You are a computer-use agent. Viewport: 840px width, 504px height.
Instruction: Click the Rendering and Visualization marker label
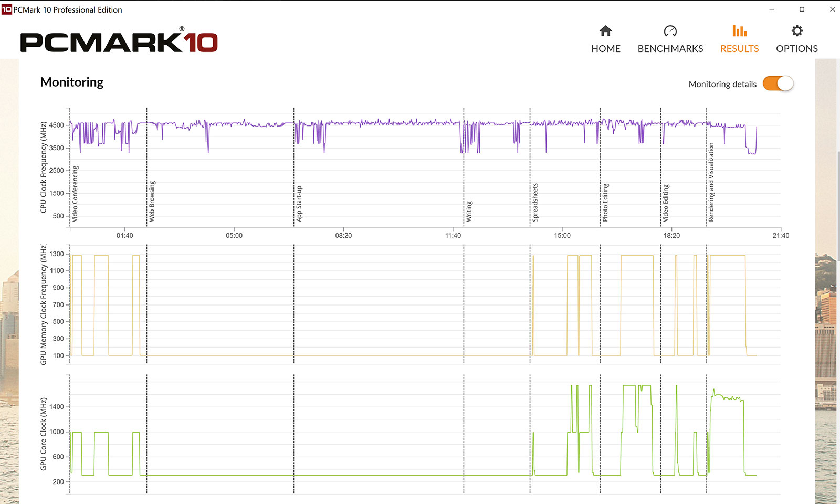(x=711, y=182)
